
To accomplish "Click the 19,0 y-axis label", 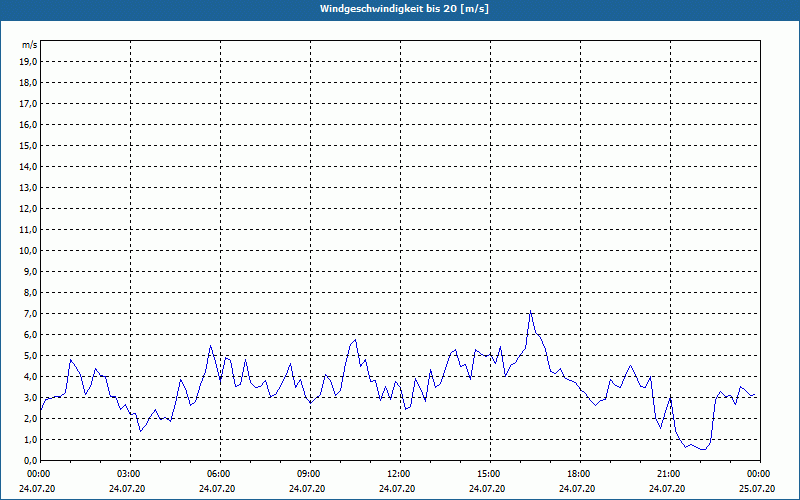I will tap(28, 62).
